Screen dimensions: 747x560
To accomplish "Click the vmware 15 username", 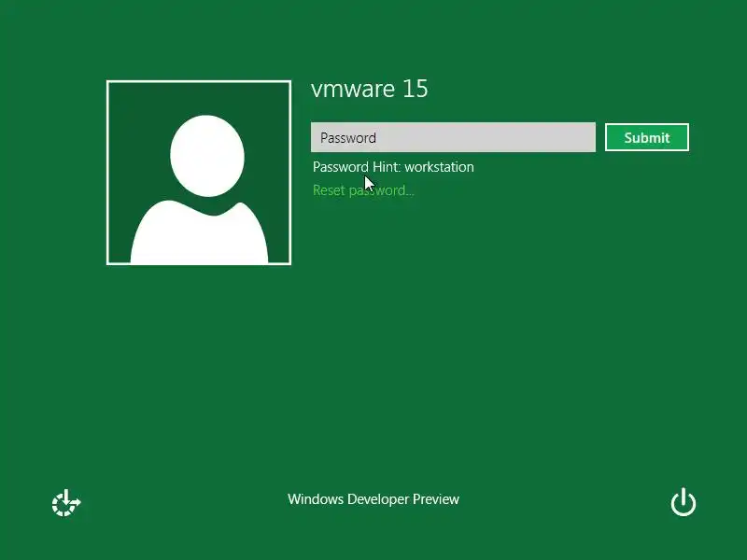I will 370,89.
